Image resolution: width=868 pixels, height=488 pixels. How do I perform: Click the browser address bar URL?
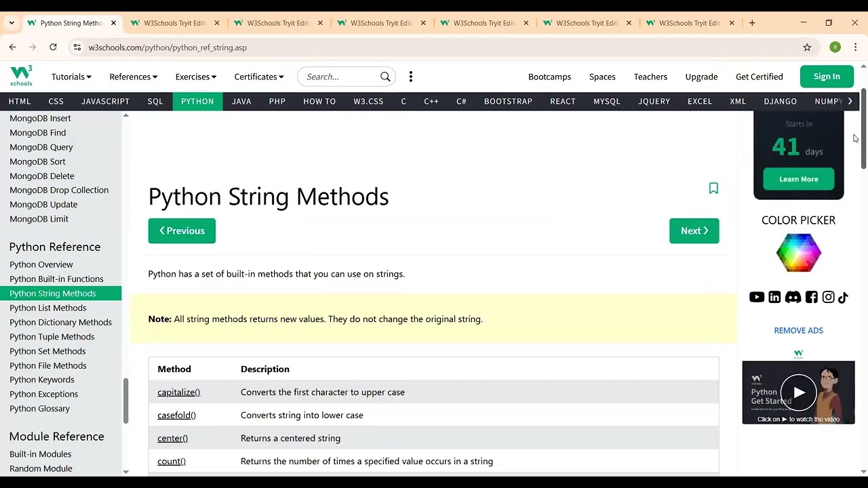167,47
